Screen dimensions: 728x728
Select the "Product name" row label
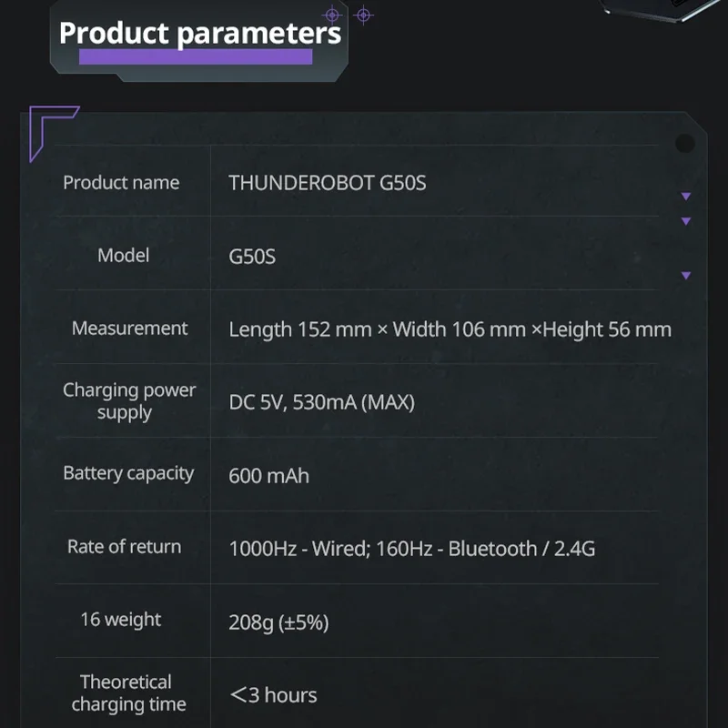(x=121, y=183)
